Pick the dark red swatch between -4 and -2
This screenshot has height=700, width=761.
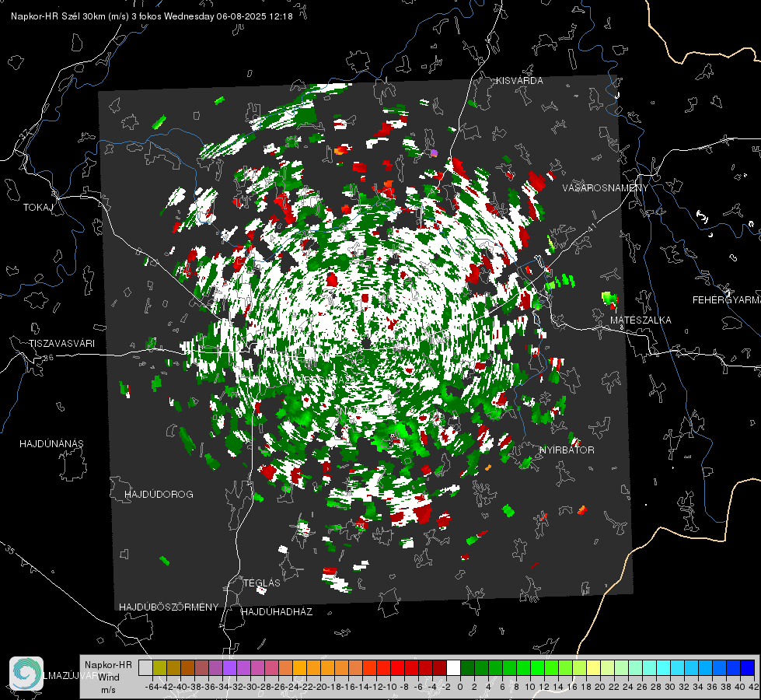[x=439, y=668]
